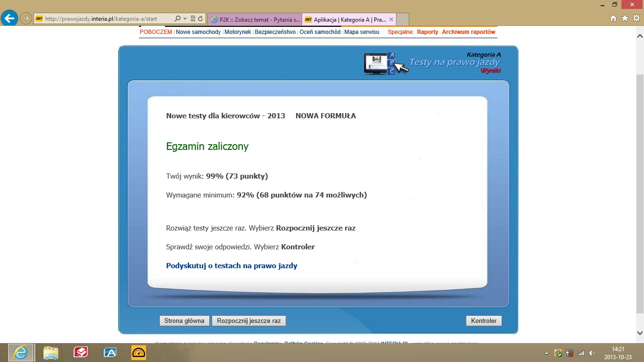This screenshot has height=362, width=644.
Task: Open the red stacked-books app on taskbar
Action: coord(81,353)
